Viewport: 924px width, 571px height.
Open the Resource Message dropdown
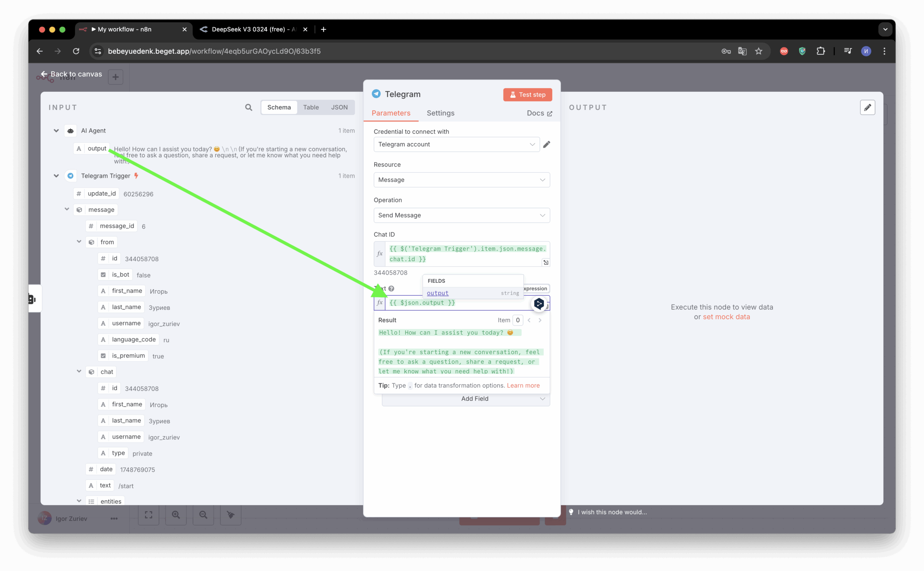pos(461,180)
